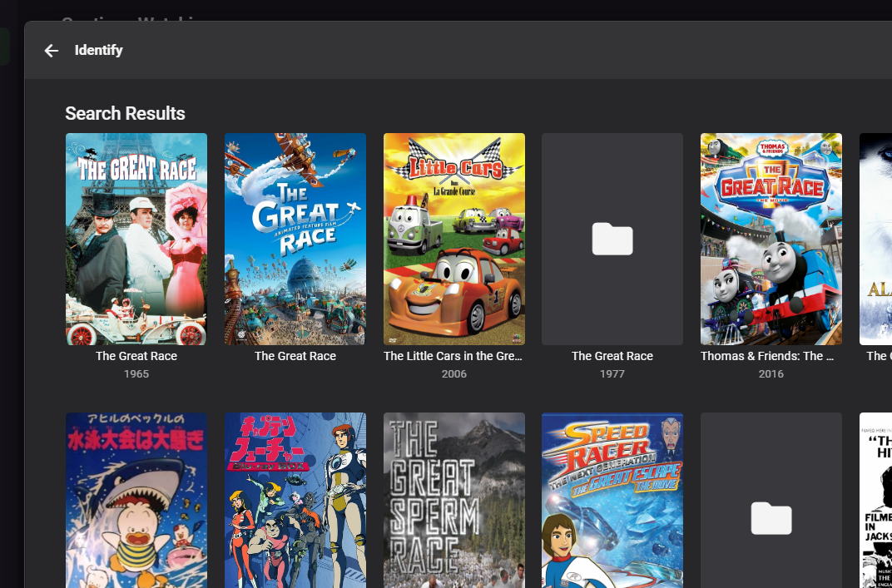Click the Search Results heading
The width and height of the screenshot is (892, 588).
click(x=125, y=113)
